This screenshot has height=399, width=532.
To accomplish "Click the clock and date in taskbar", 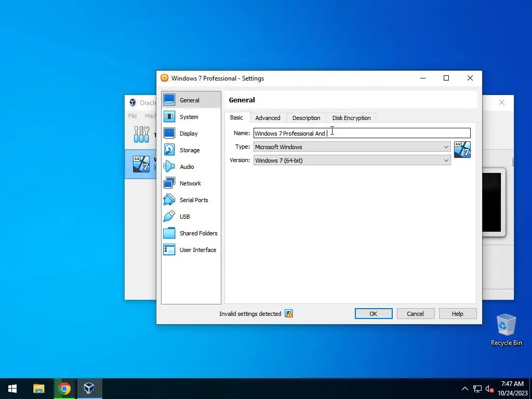I will point(512,389).
